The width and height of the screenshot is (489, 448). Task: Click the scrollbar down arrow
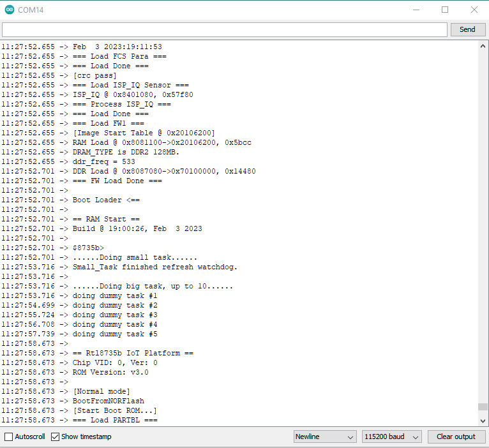coord(483,421)
